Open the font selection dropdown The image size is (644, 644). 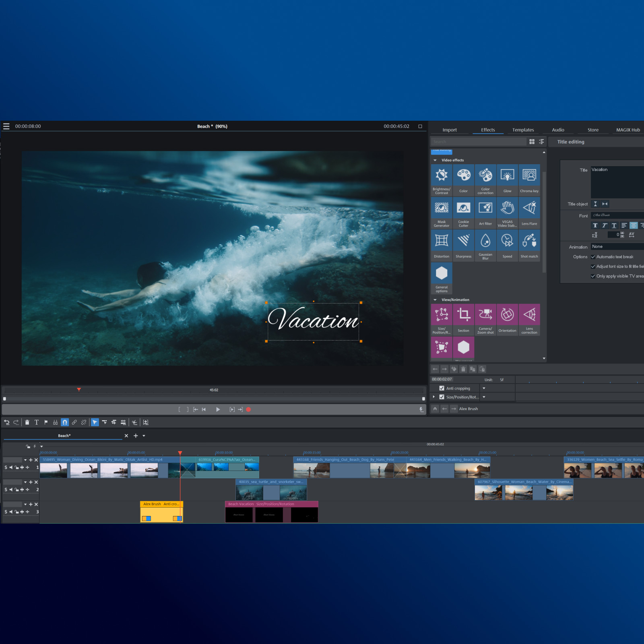point(617,215)
